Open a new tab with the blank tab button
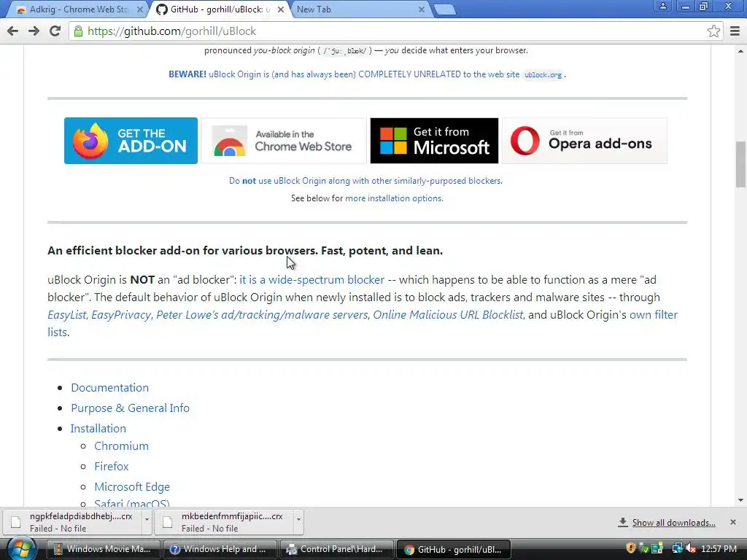This screenshot has height=560, width=747. [x=446, y=10]
